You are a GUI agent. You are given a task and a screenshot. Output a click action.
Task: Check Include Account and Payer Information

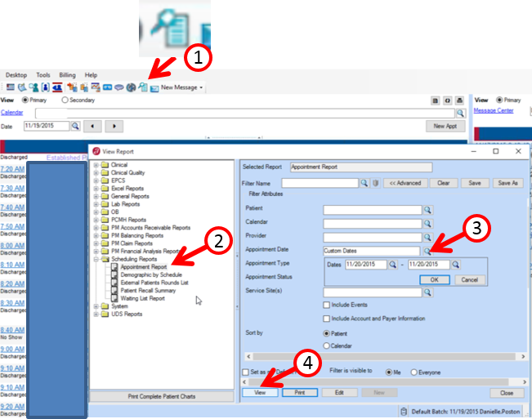coord(327,319)
